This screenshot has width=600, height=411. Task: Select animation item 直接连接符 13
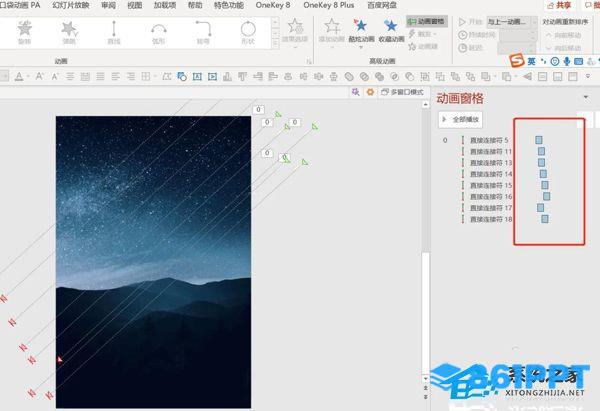click(x=491, y=163)
